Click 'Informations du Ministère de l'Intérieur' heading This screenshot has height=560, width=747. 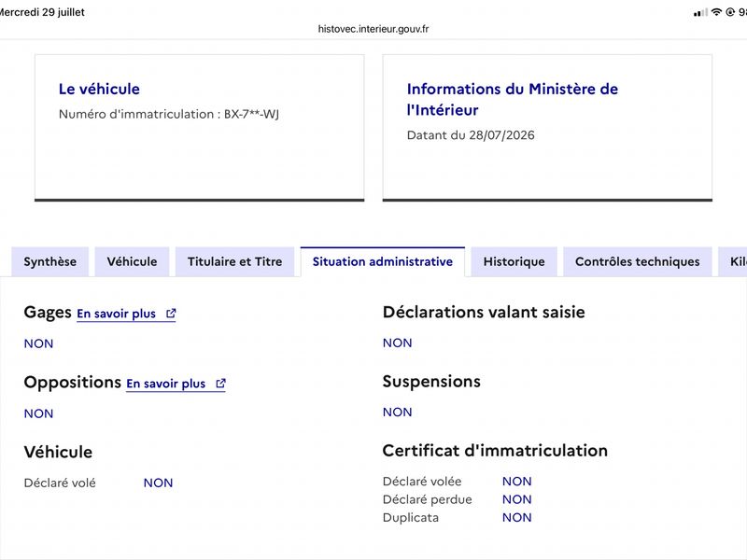[512, 99]
